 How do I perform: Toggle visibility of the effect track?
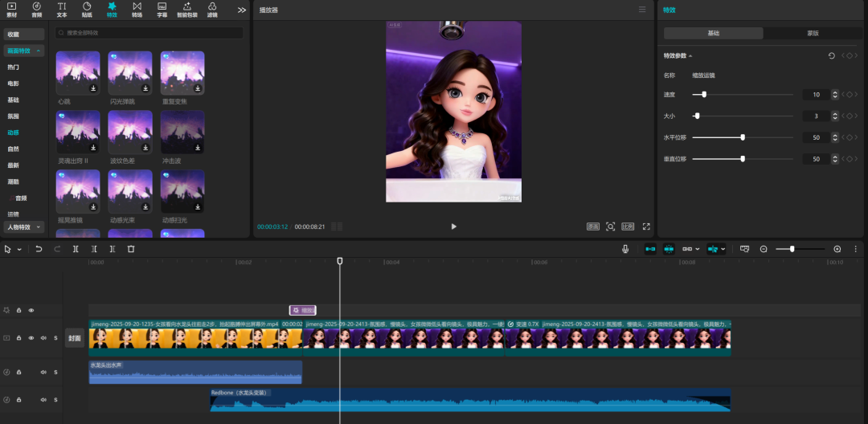click(31, 310)
